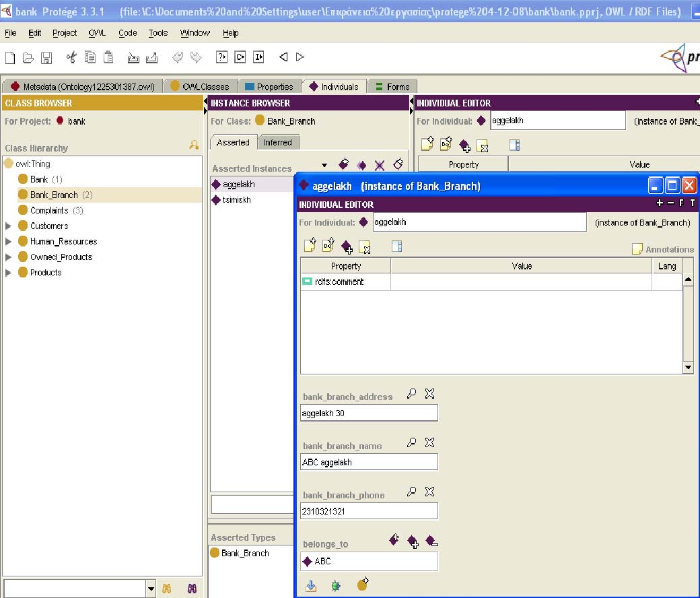Click the Redo toolbar icon
This screenshot has width=700, height=598.
196,57
